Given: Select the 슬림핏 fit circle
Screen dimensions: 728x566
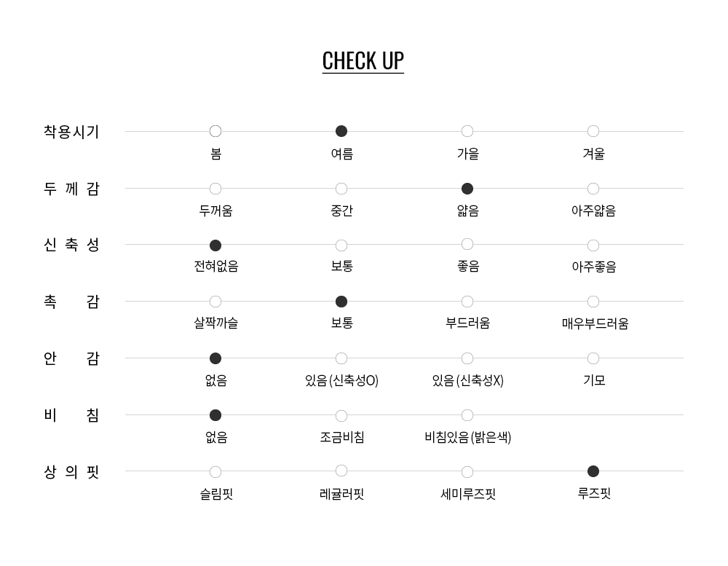Looking at the screenshot, I should [215, 472].
